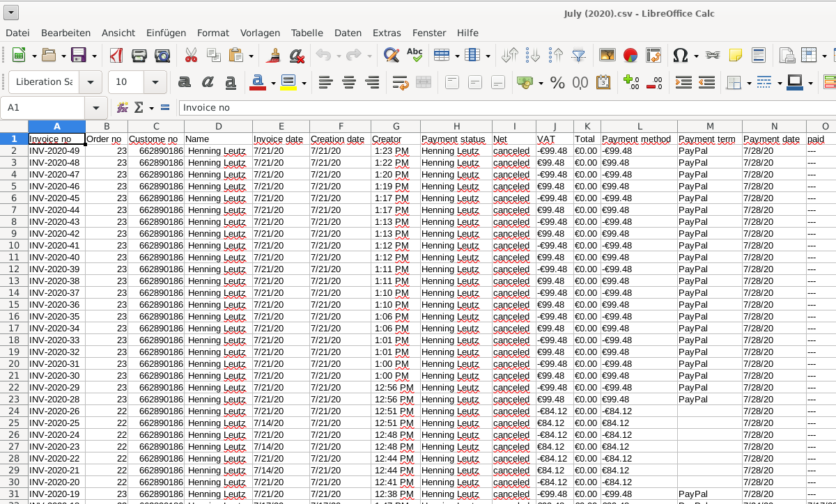Apply the yellow background color swatch
The image size is (836, 504).
coord(288,83)
